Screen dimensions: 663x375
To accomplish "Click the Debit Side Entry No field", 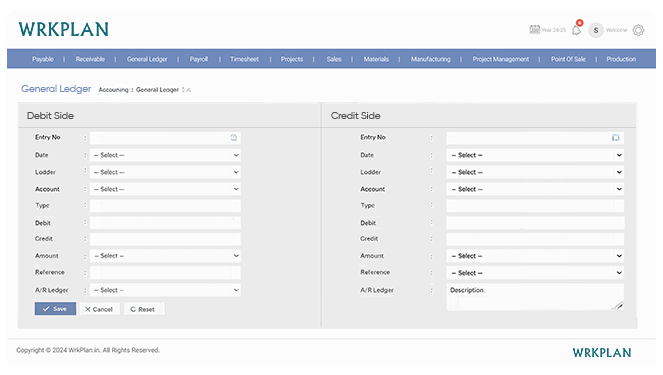I will point(165,137).
